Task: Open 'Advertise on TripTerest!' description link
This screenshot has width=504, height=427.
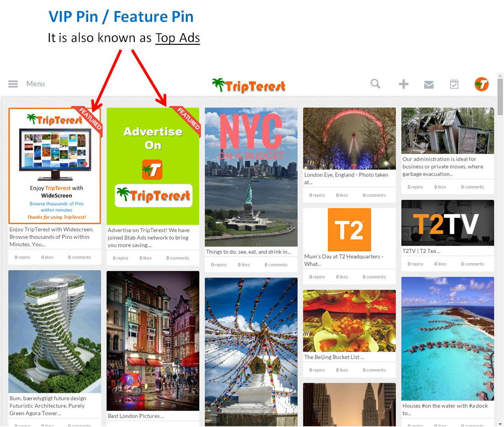Action: click(x=149, y=238)
